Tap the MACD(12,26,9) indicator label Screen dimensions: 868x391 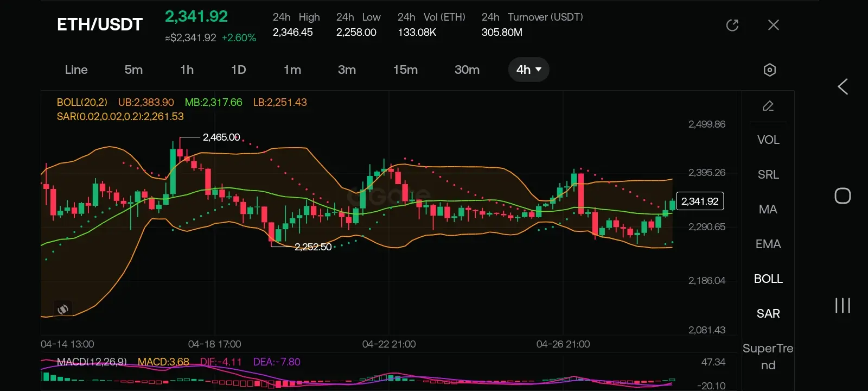pyautogui.click(x=92, y=362)
